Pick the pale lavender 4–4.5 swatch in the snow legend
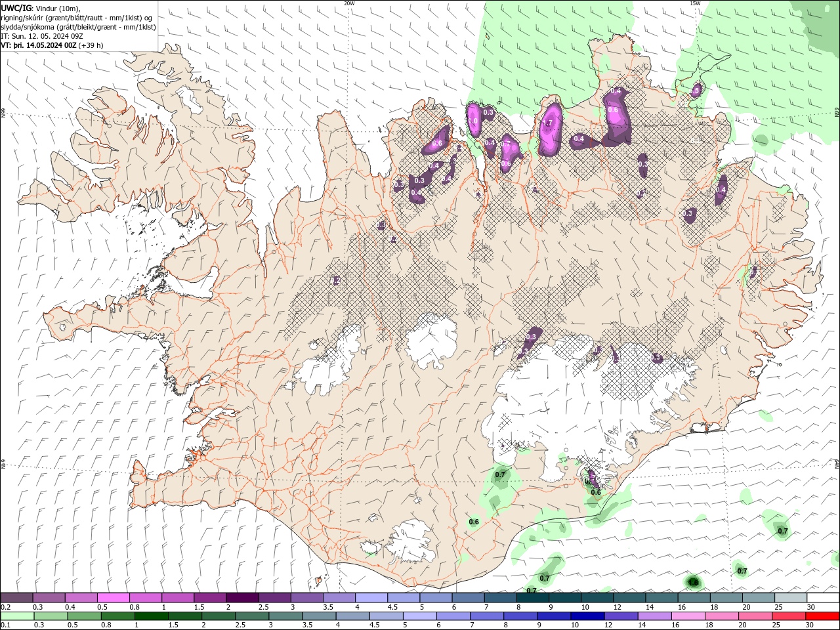Screen dimensions: 840x630 pyautogui.click(x=371, y=598)
